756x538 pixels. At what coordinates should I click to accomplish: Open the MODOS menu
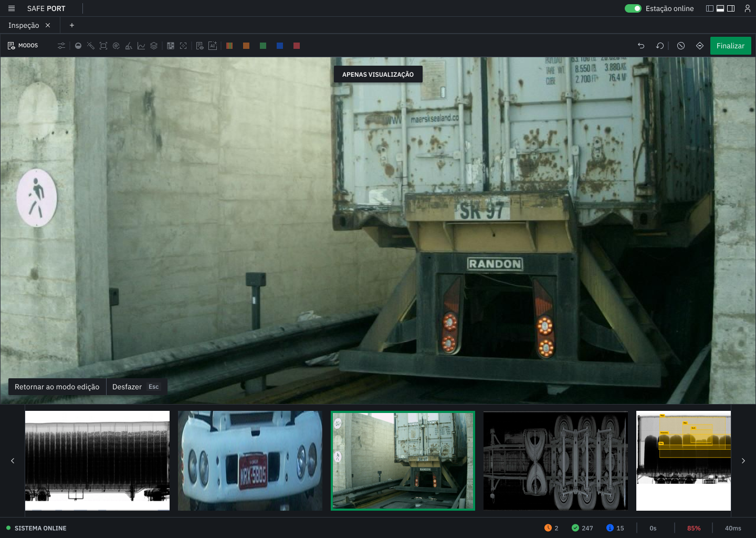pos(23,46)
